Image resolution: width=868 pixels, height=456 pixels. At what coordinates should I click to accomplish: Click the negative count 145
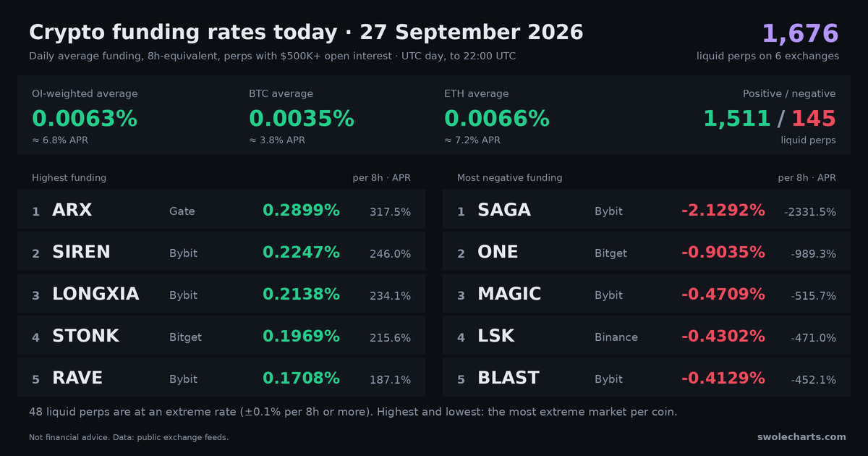point(814,119)
